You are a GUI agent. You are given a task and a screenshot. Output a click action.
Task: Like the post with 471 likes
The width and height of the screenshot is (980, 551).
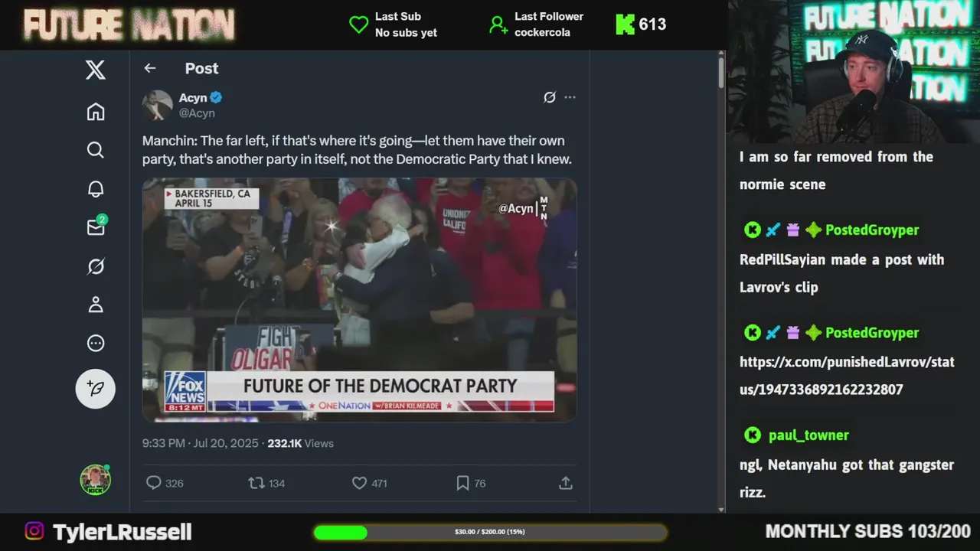[369, 483]
